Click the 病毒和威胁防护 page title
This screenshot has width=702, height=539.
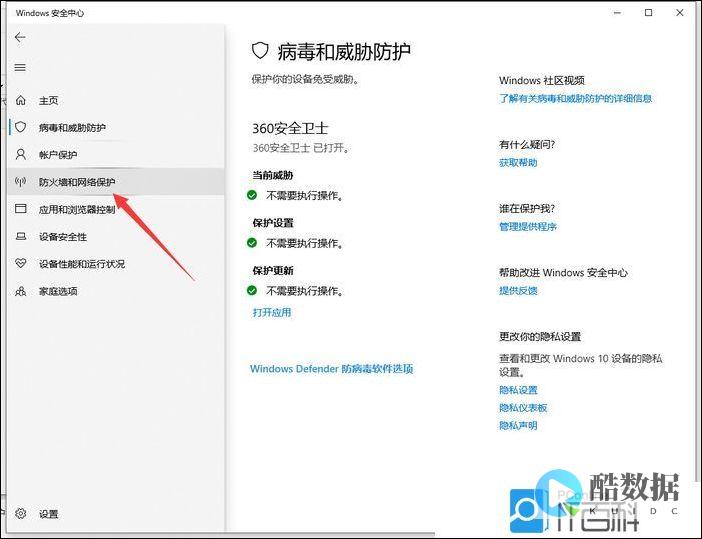[x=344, y=51]
